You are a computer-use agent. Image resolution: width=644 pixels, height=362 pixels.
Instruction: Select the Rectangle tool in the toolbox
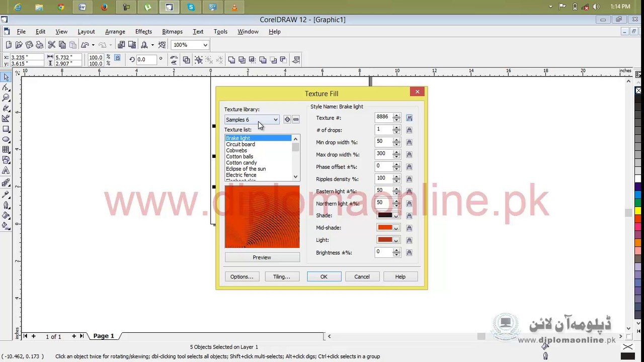tap(6, 129)
